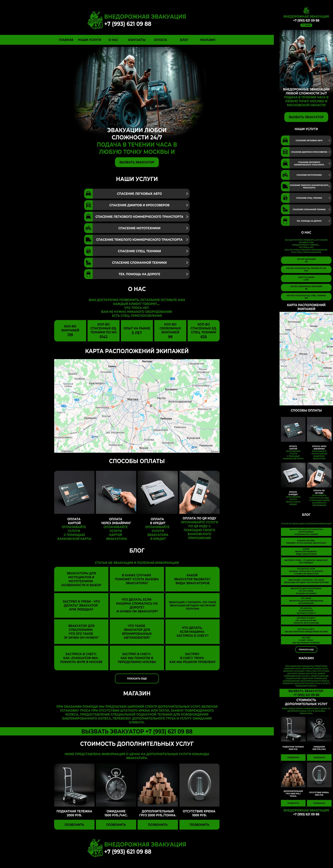Click the truck icon for тяжелого коммерческого транспорта
Viewport: 333px width, 868px height.
[88, 240]
